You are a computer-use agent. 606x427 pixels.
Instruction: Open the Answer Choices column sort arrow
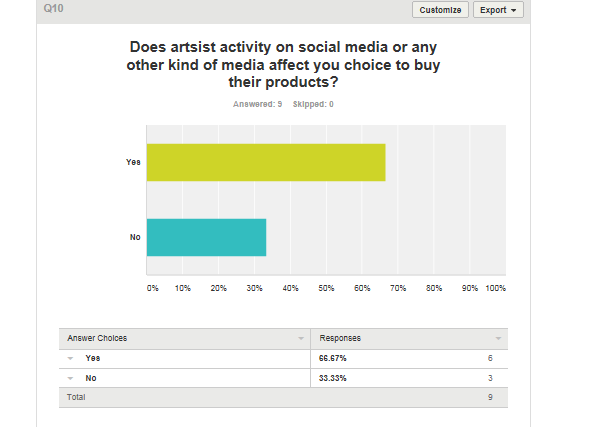tap(301, 339)
